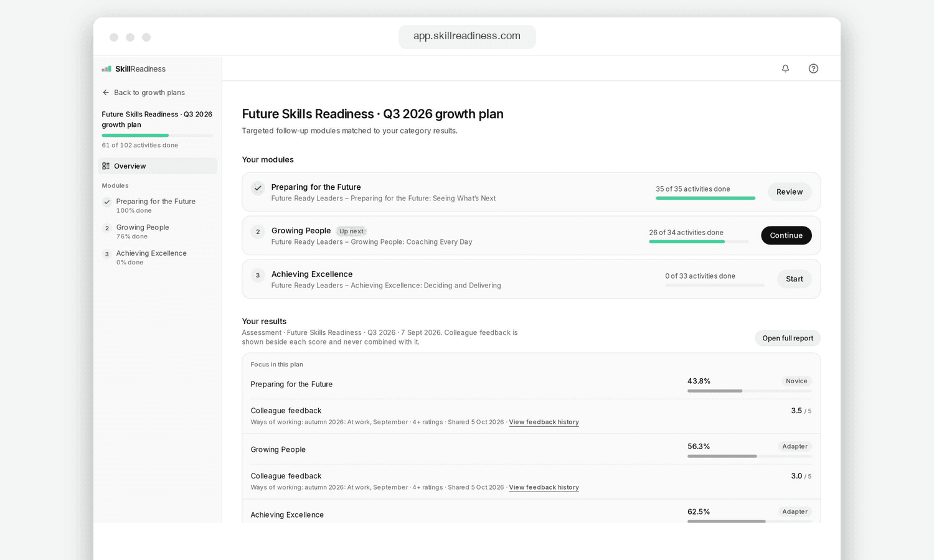This screenshot has height=560, width=934.
Task: Click the 35 of 35 activities progress bar
Action: point(705,198)
